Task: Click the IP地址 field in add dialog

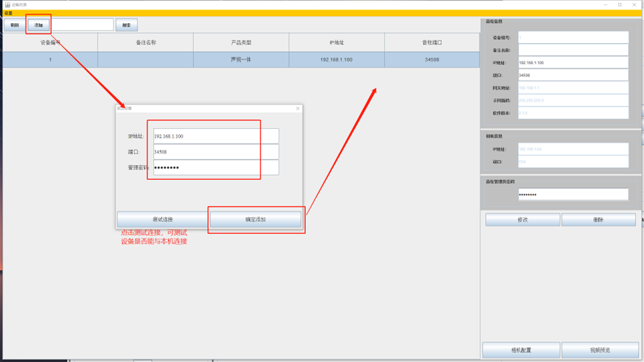Action: (215, 137)
